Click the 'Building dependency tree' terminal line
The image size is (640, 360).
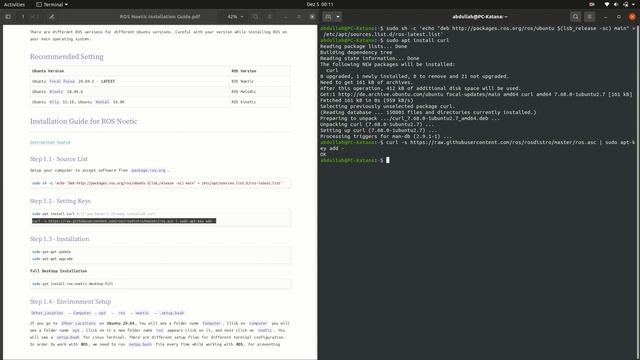tap(356, 52)
